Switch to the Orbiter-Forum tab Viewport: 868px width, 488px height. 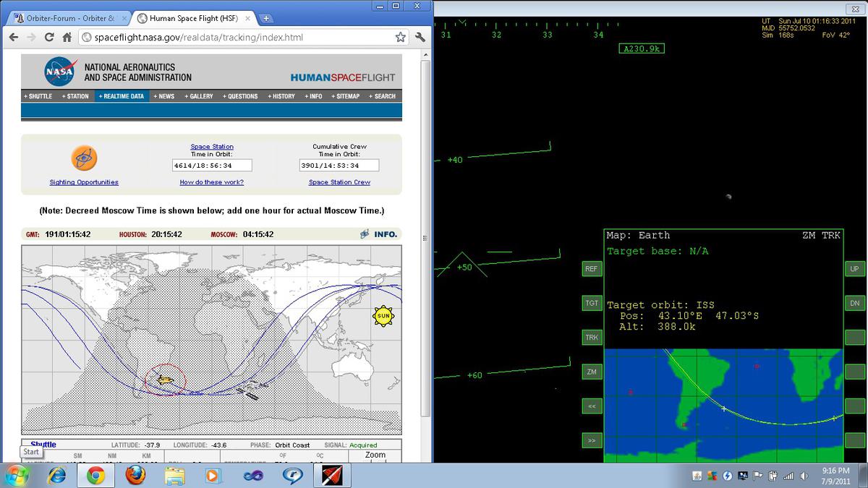point(69,18)
